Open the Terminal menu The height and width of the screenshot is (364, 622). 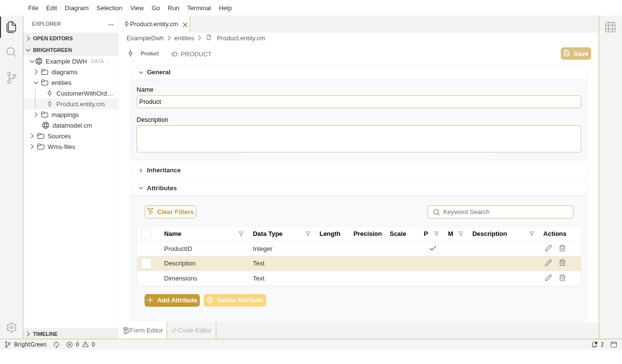[199, 8]
